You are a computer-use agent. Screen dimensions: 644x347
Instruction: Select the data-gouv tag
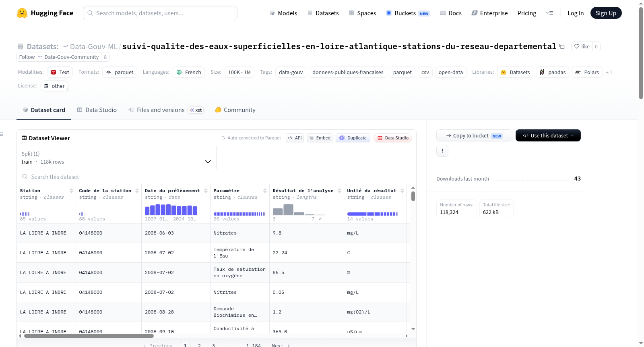[291, 72]
